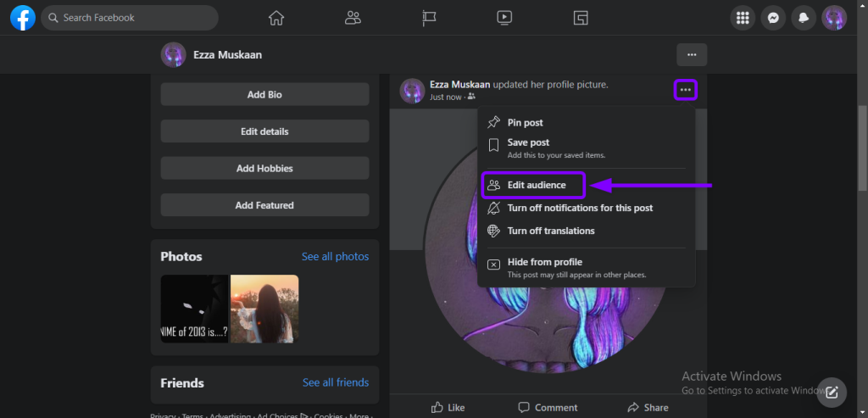868x418 pixels.
Task: Open the notifications bell icon
Action: [804, 18]
